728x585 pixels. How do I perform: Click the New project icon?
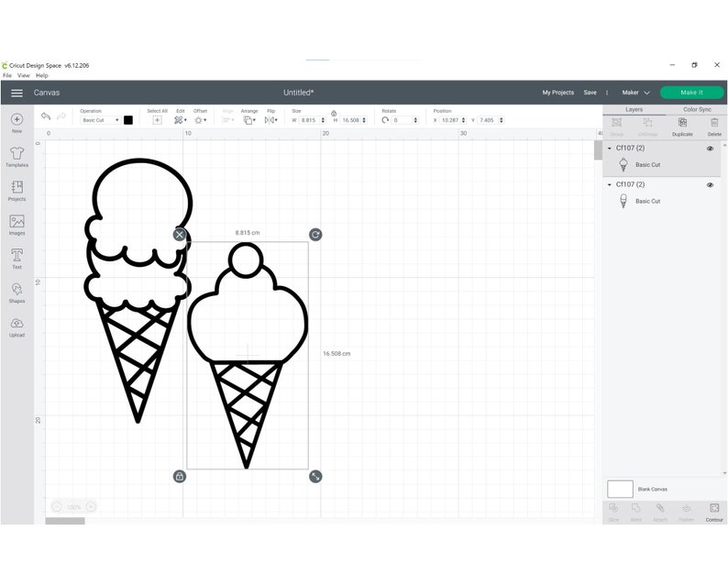pos(17,120)
